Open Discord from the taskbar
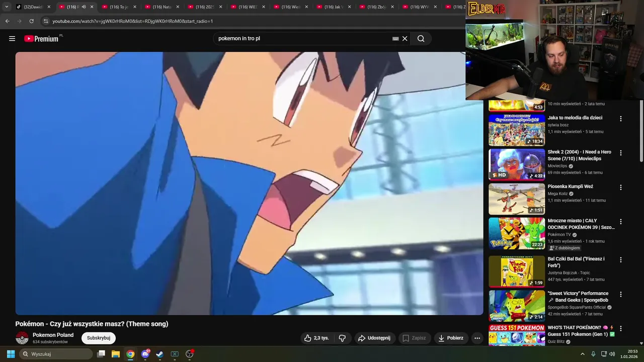 click(x=145, y=354)
